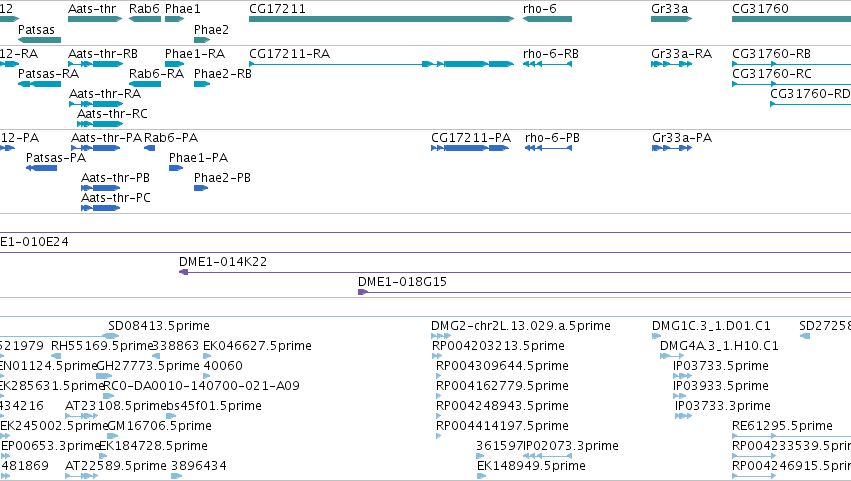Select the SD08413.5prime EST label
The image size is (851, 481).
coord(159,326)
